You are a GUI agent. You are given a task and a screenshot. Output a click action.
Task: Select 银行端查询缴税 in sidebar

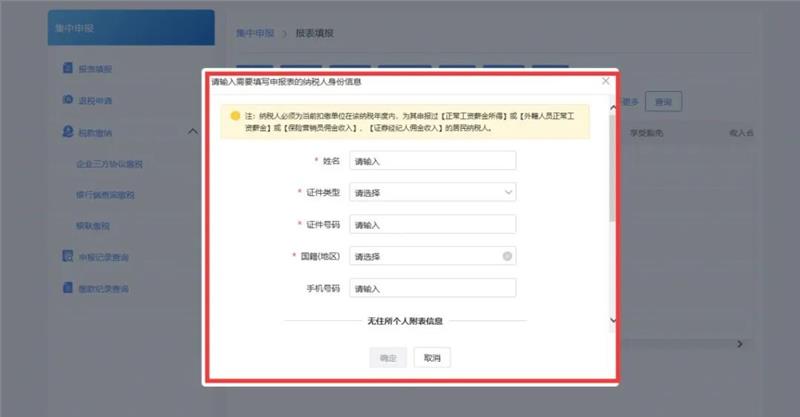(x=106, y=195)
